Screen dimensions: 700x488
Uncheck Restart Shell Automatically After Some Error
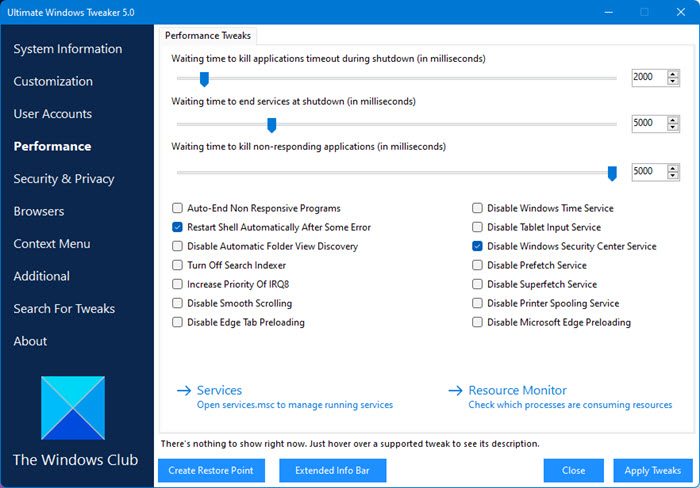[x=177, y=227]
